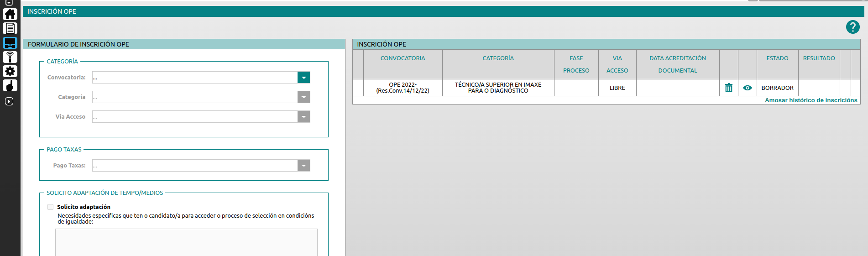This screenshot has height=256, width=868.
Task: Click the ESTADO column header
Action: pos(777,58)
